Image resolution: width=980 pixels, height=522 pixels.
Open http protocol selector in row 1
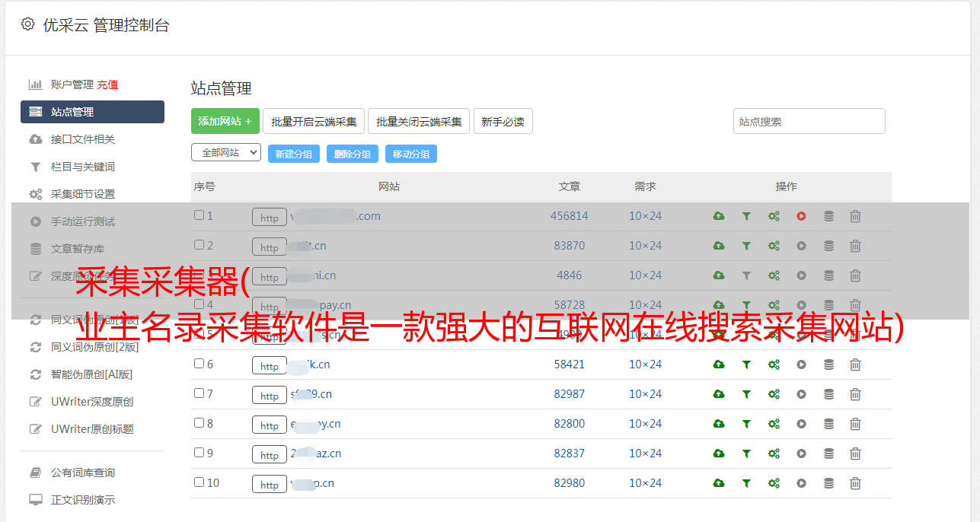tap(270, 217)
